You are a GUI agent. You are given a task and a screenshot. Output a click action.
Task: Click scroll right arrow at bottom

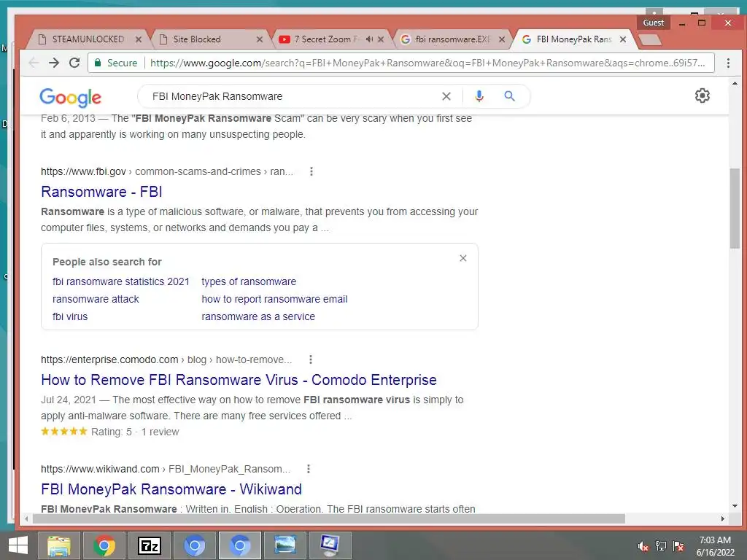723,518
